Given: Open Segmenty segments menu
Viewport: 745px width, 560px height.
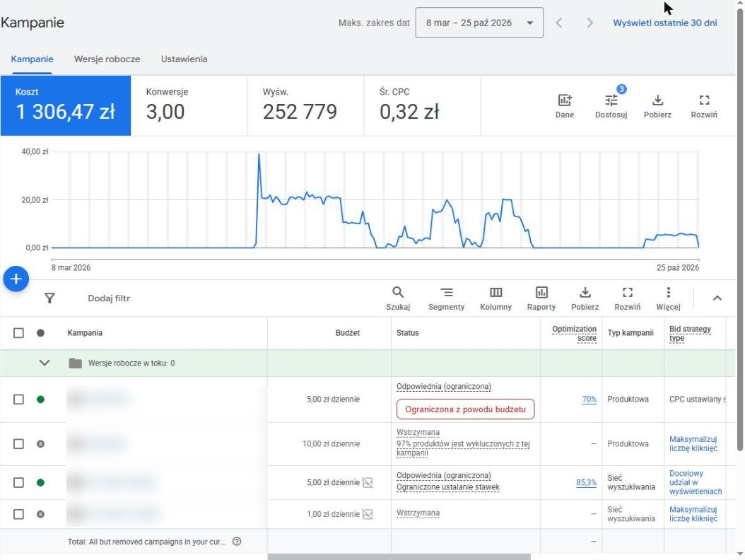Looking at the screenshot, I should 446,298.
